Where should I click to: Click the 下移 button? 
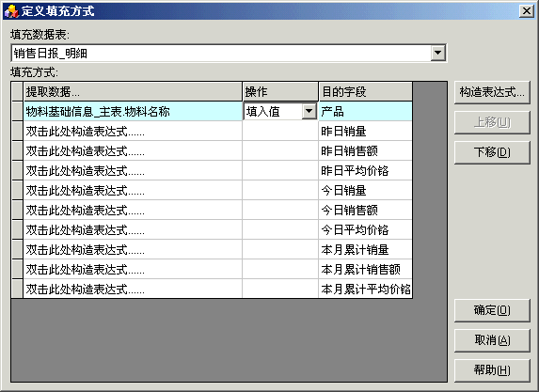click(x=492, y=152)
